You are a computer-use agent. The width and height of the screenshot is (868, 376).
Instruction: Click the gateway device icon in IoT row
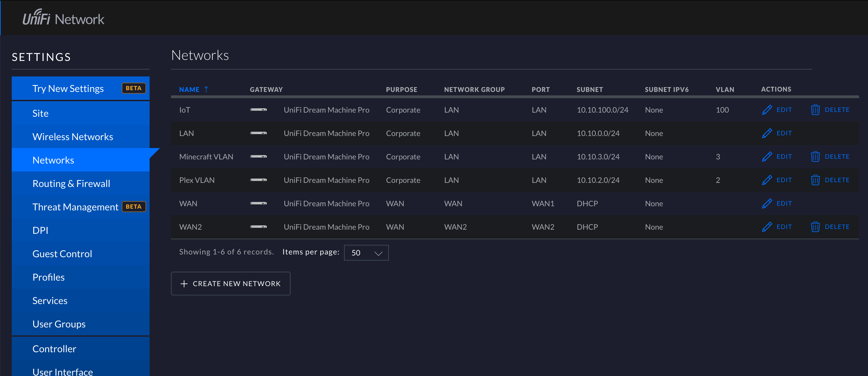coord(259,110)
